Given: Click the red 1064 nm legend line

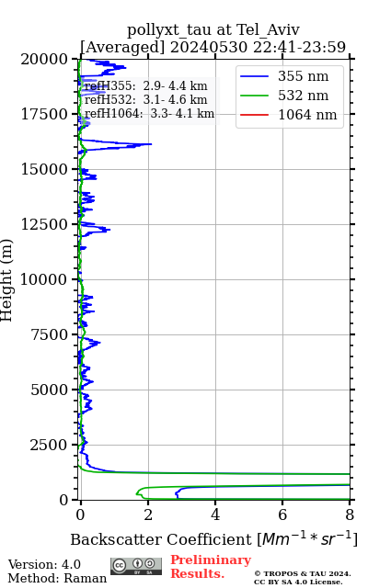Looking at the screenshot, I should pyautogui.click(x=254, y=115).
